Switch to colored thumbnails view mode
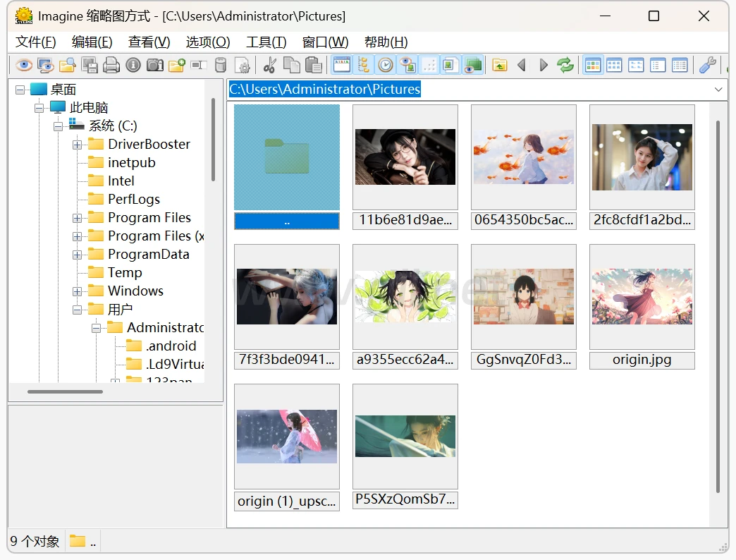736x560 pixels. pos(593,66)
